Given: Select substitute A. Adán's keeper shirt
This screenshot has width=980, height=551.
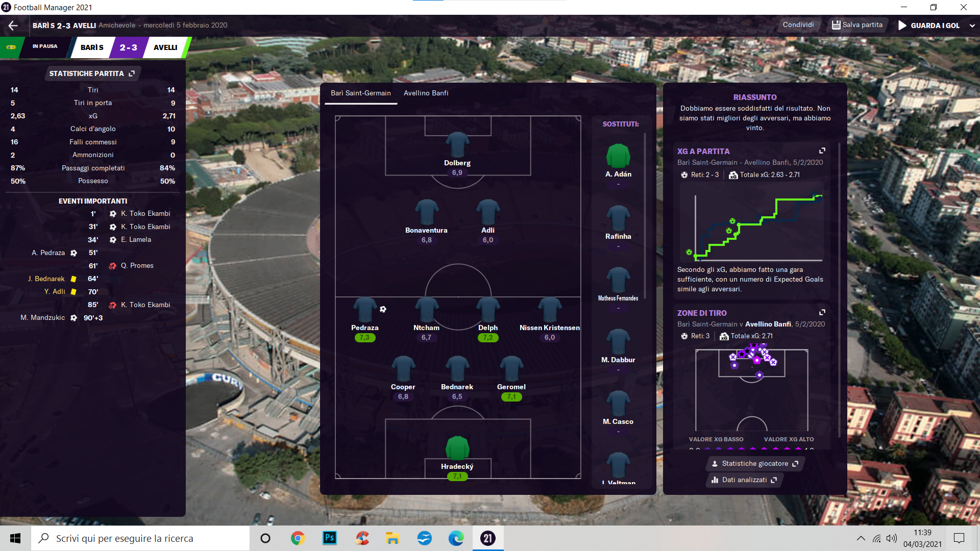Looking at the screenshot, I should point(618,156).
